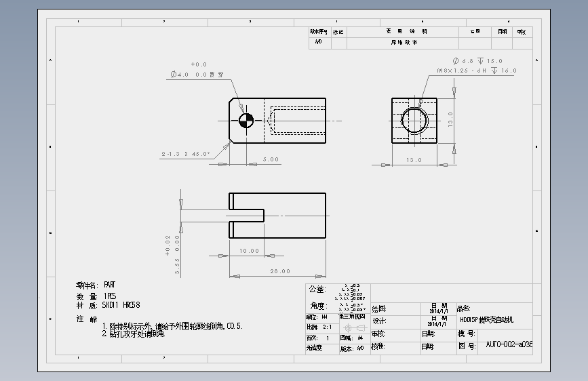Select the '原始版本' revision entry
The image size is (588, 381).
pos(404,43)
